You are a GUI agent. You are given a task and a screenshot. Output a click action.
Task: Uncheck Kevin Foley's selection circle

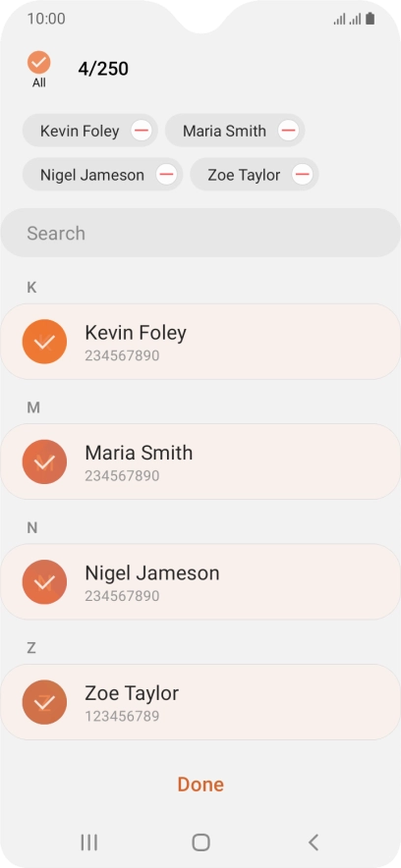tap(44, 342)
